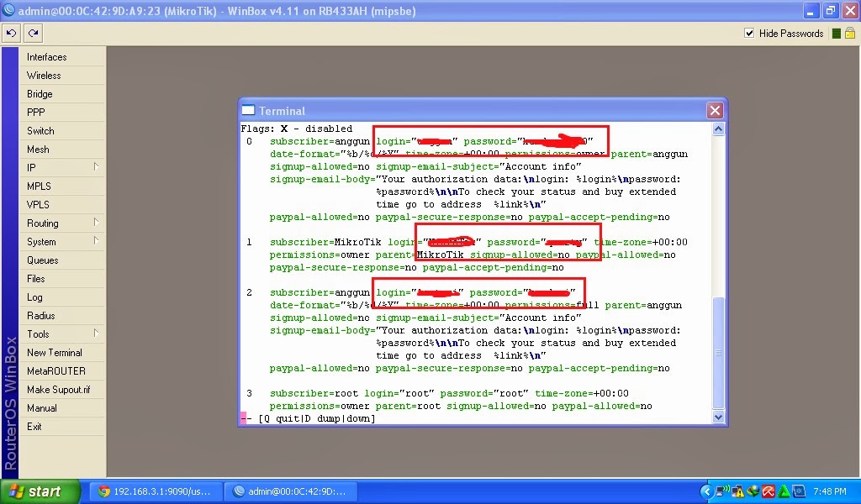
Task: Click the green status indicator square
Action: click(837, 34)
